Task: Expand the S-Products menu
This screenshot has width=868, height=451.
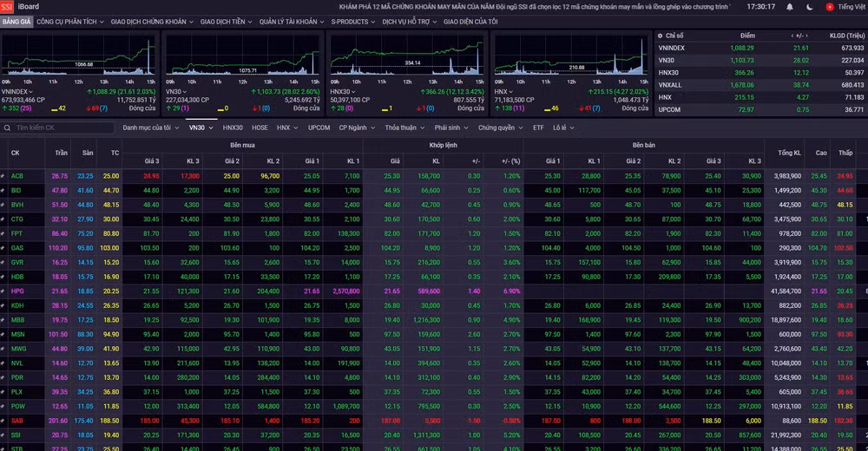Action: pos(352,22)
